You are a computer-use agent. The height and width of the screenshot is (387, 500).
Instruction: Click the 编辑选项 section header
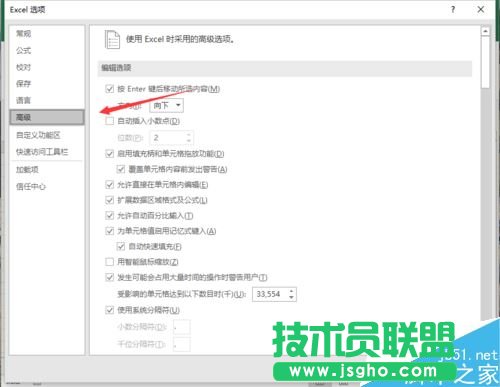point(285,68)
